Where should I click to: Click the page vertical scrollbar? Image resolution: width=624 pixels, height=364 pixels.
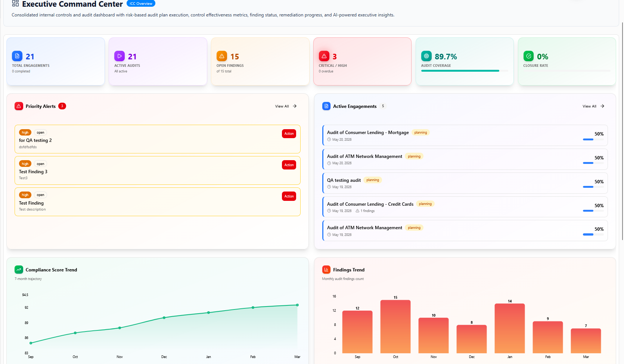(x=622, y=131)
